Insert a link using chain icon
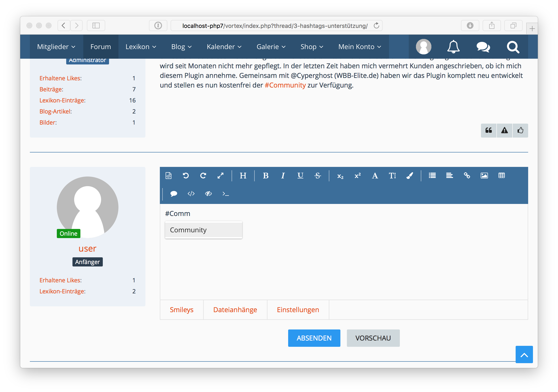The width and height of the screenshot is (558, 392). coord(467,176)
